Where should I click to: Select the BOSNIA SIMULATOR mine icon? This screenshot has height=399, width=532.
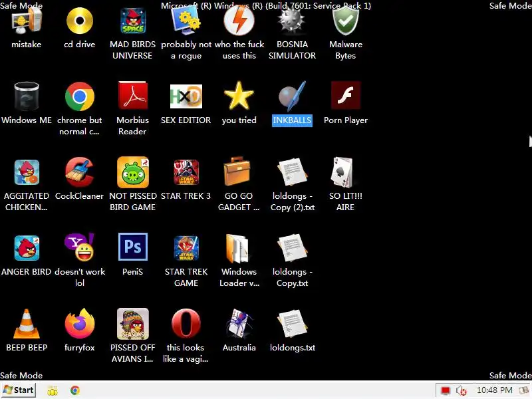[x=292, y=21]
